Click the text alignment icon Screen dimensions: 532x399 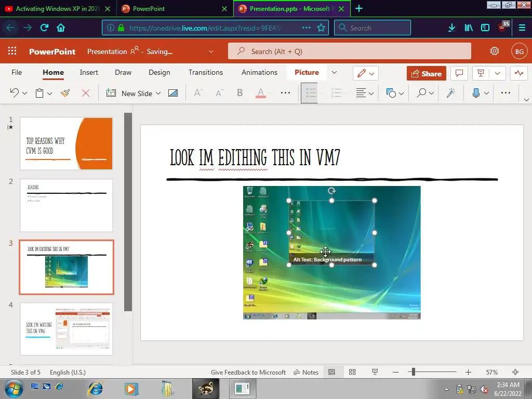(361, 92)
